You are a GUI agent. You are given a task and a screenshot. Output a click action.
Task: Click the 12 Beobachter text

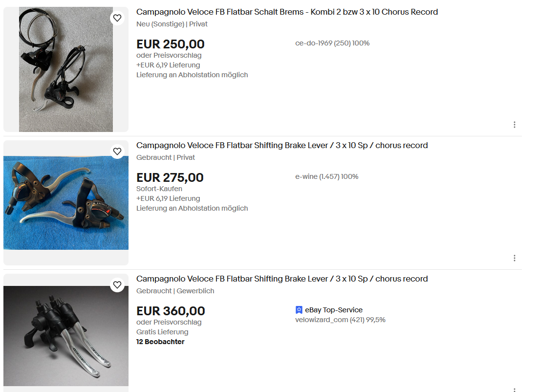point(160,342)
